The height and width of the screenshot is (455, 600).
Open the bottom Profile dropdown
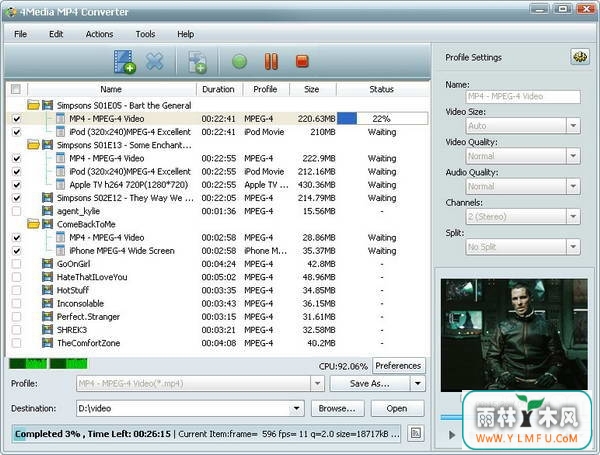coord(317,383)
